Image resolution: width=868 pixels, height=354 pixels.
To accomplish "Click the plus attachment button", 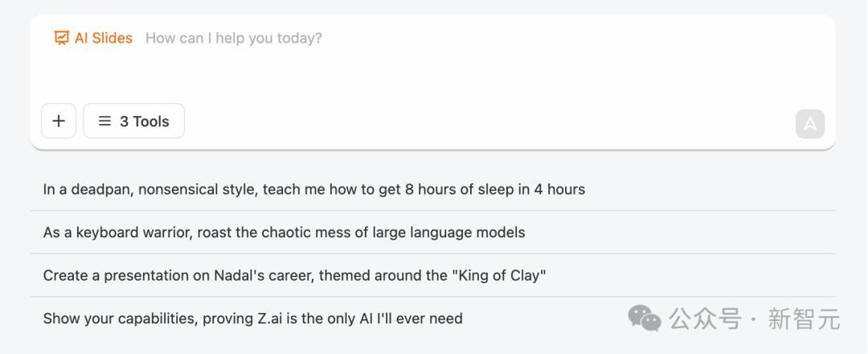I will click(59, 121).
